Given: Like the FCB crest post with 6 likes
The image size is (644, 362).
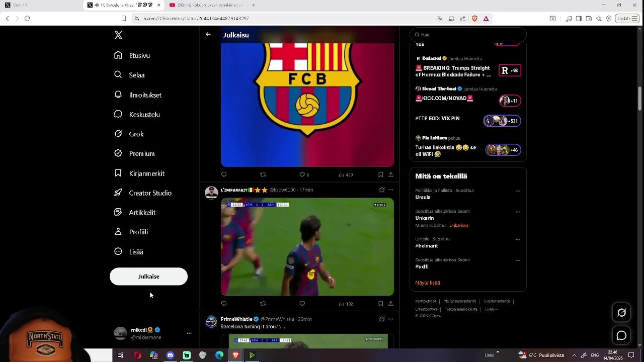Looking at the screenshot, I should click(x=304, y=174).
